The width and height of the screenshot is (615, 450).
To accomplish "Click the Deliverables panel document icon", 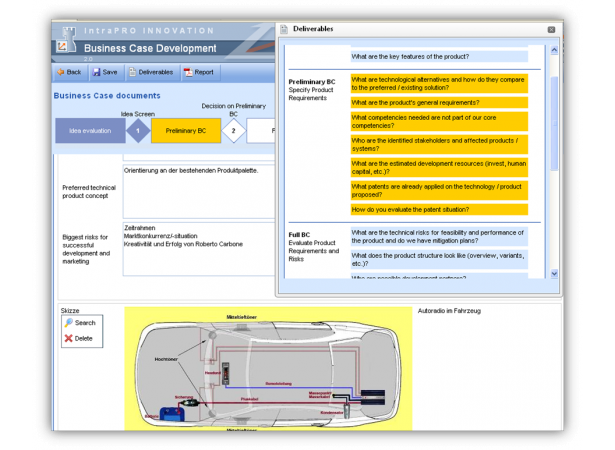I will (x=284, y=29).
